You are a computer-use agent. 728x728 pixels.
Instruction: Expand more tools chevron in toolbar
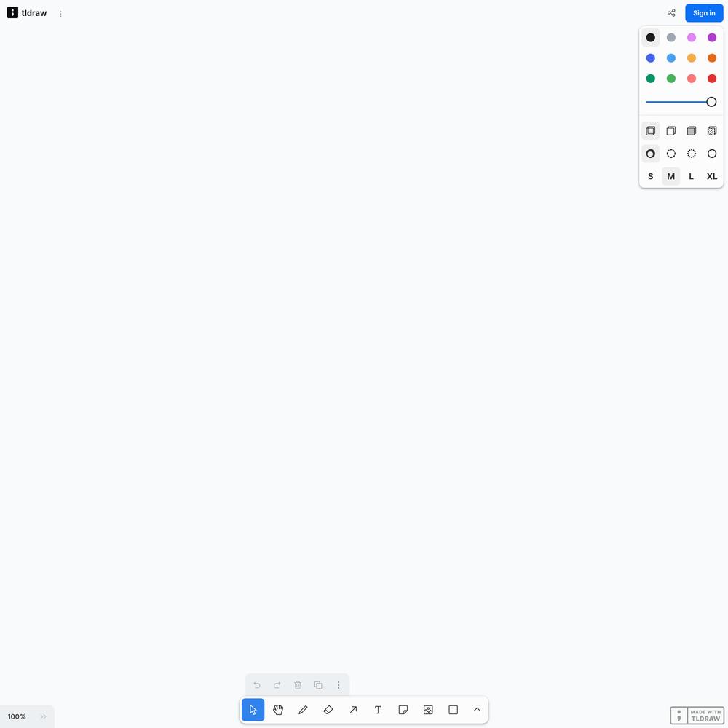(x=478, y=709)
